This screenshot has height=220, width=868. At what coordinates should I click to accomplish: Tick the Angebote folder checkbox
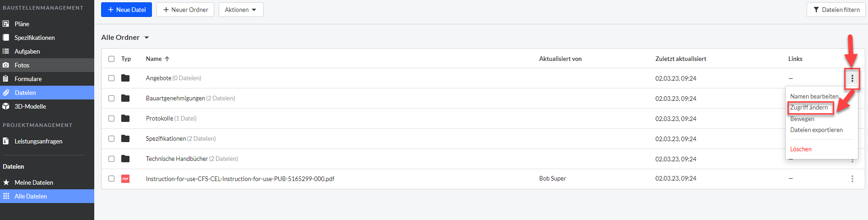click(111, 78)
